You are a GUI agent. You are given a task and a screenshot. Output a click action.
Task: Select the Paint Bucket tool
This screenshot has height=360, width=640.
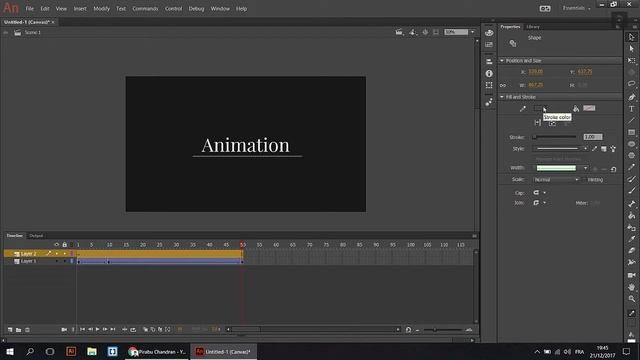pos(631,216)
